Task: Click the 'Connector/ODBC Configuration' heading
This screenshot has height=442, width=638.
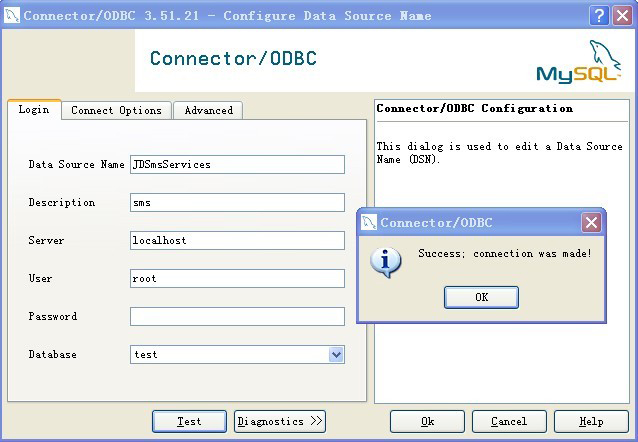Action: click(474, 108)
